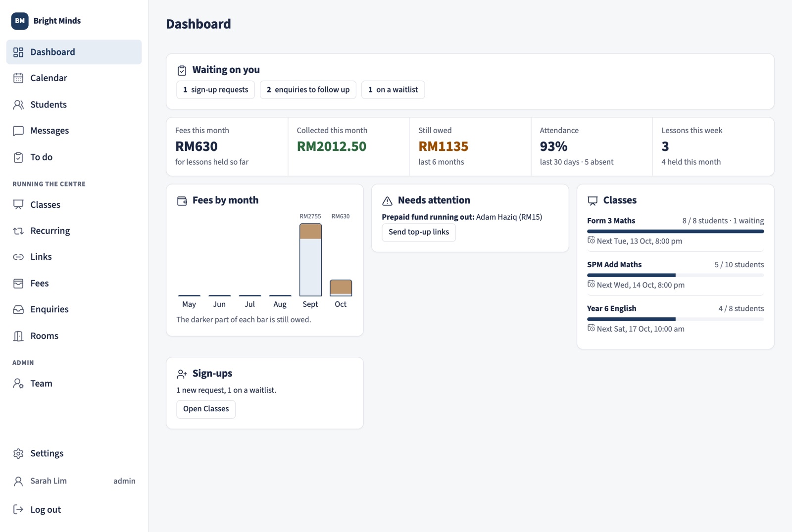The image size is (792, 532).
Task: Click the Year 6 English capacity bar
Action: click(x=675, y=319)
